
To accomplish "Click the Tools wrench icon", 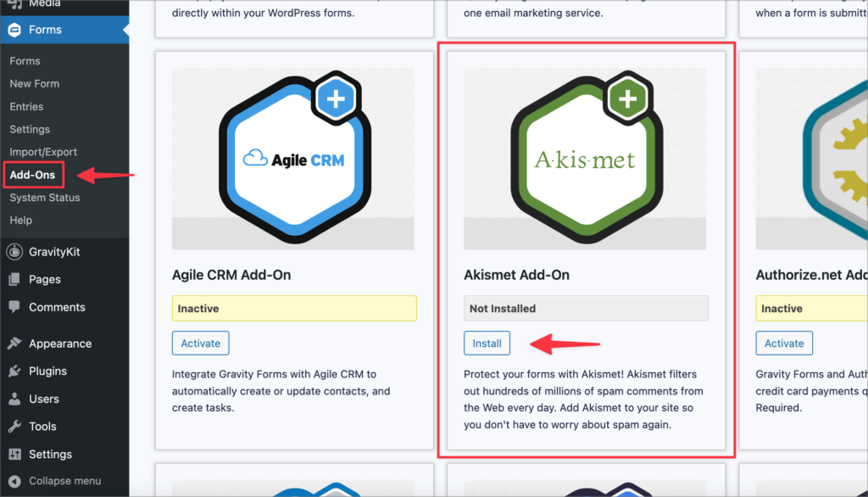I will pos(14,426).
